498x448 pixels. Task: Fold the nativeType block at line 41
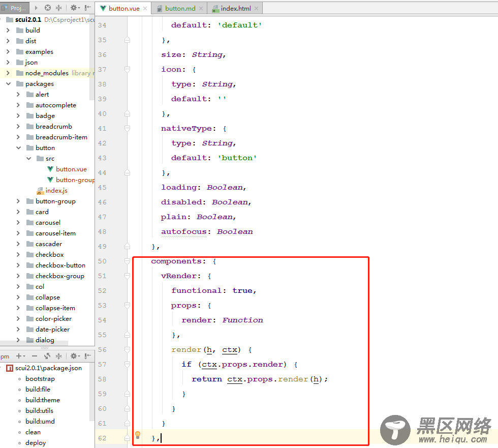click(128, 128)
